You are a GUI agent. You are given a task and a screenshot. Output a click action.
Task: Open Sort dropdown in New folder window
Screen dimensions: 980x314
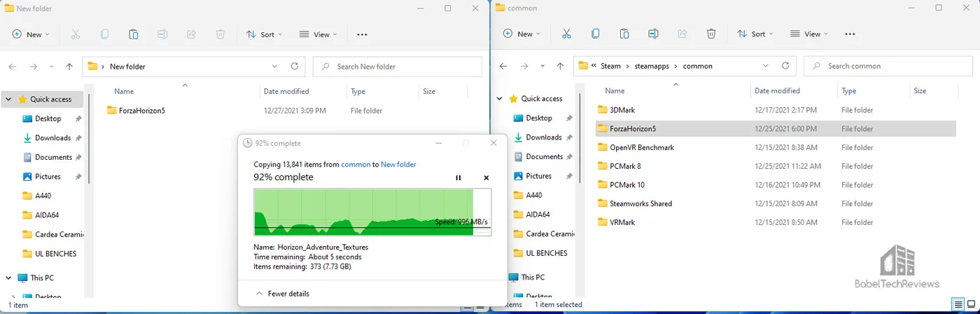pyautogui.click(x=265, y=34)
